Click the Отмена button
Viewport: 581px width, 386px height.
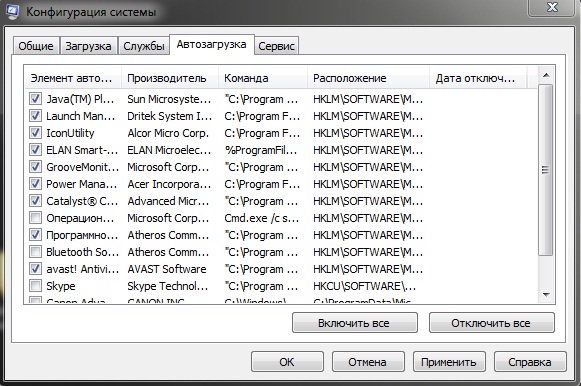point(368,362)
